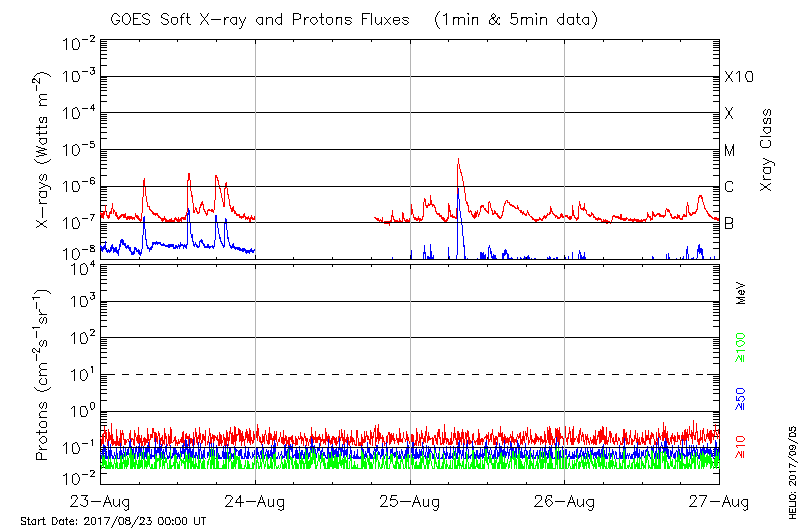This screenshot has width=800, height=530.
Task: Click the 26-Aug date tick label
Action: click(565, 502)
